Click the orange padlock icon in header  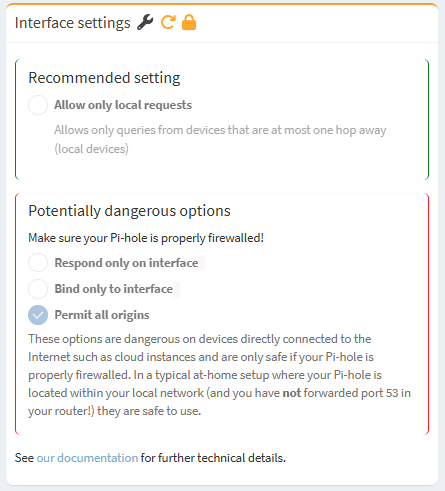tap(189, 22)
